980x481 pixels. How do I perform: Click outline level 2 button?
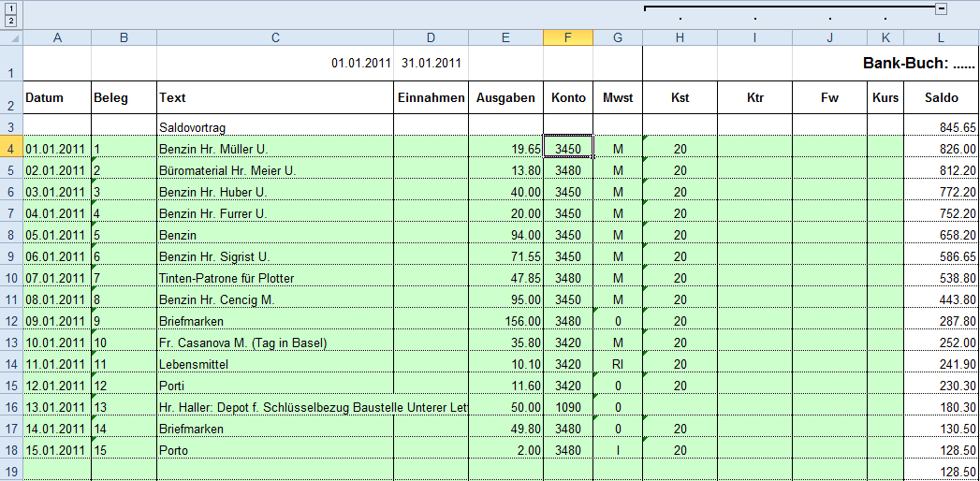(10, 21)
